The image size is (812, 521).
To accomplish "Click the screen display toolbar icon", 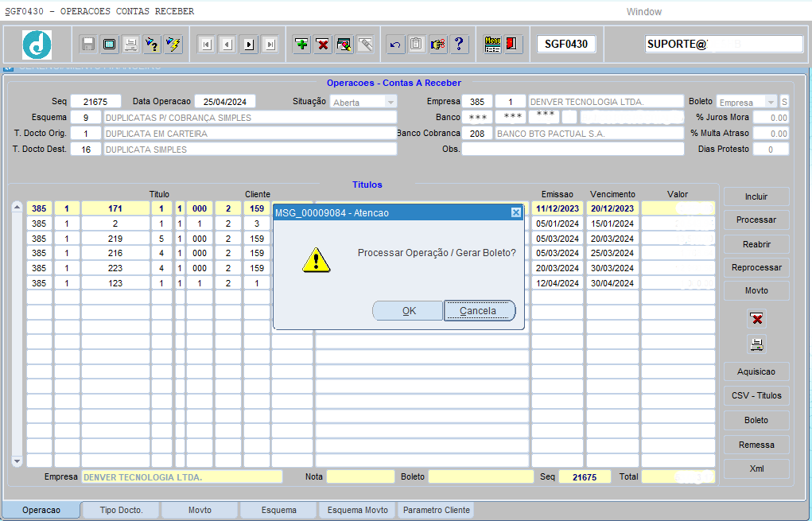I will (109, 44).
